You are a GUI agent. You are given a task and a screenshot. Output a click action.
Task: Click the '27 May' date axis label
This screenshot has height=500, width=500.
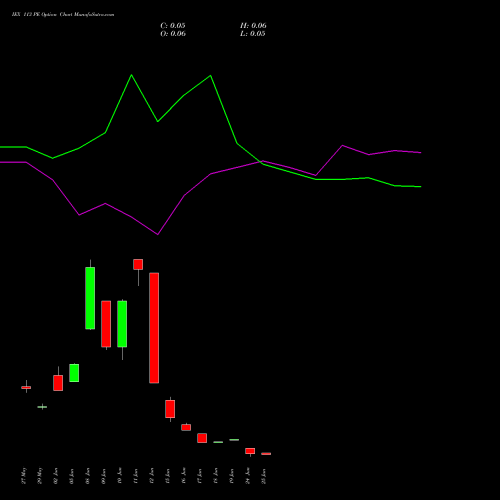24,476
